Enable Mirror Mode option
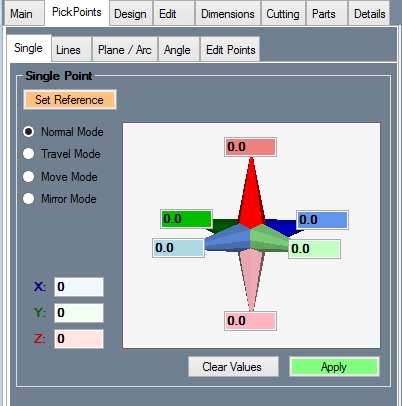402x406 pixels. click(28, 199)
